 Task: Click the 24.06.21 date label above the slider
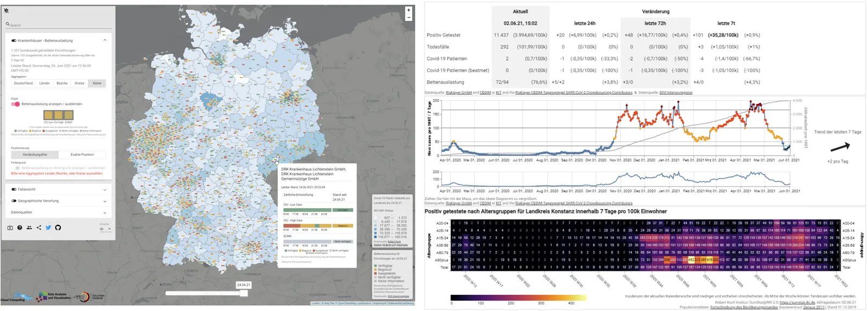point(243,284)
